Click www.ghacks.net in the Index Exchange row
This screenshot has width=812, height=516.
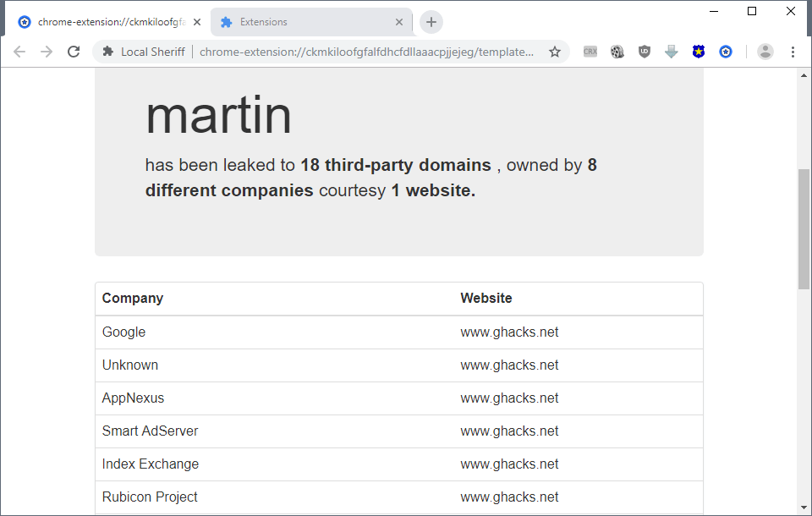[x=509, y=464]
